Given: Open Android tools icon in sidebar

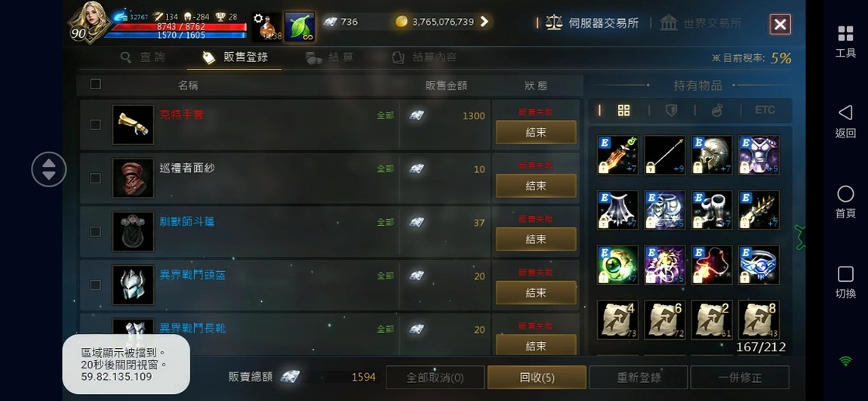Looking at the screenshot, I should point(845,41).
